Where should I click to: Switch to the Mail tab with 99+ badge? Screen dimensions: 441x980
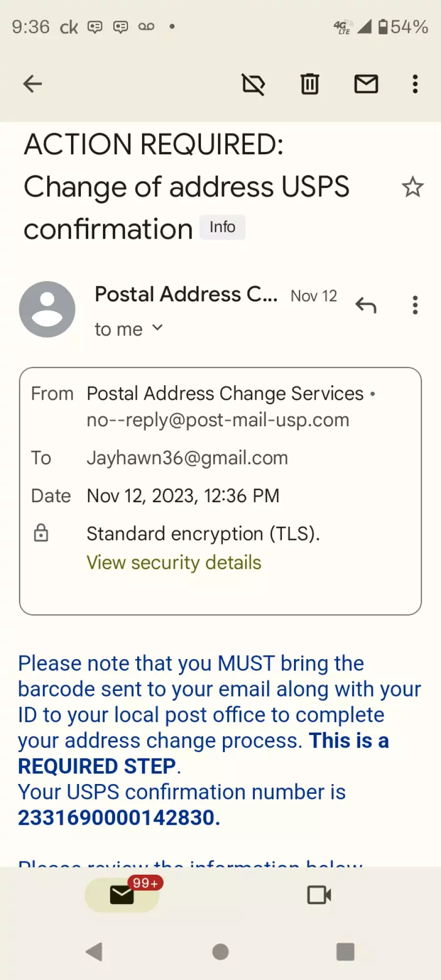coord(122,895)
